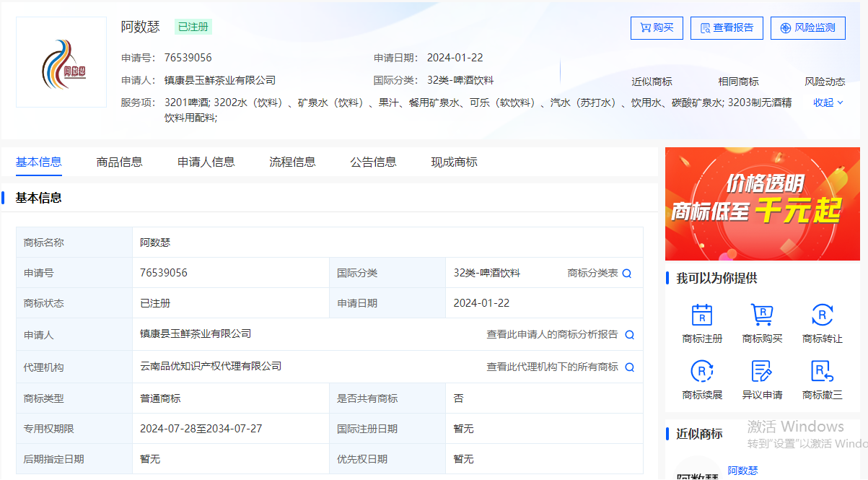Viewport: 868px width, 480px height.
Task: Open the 申请人信息 tab
Action: (206, 162)
